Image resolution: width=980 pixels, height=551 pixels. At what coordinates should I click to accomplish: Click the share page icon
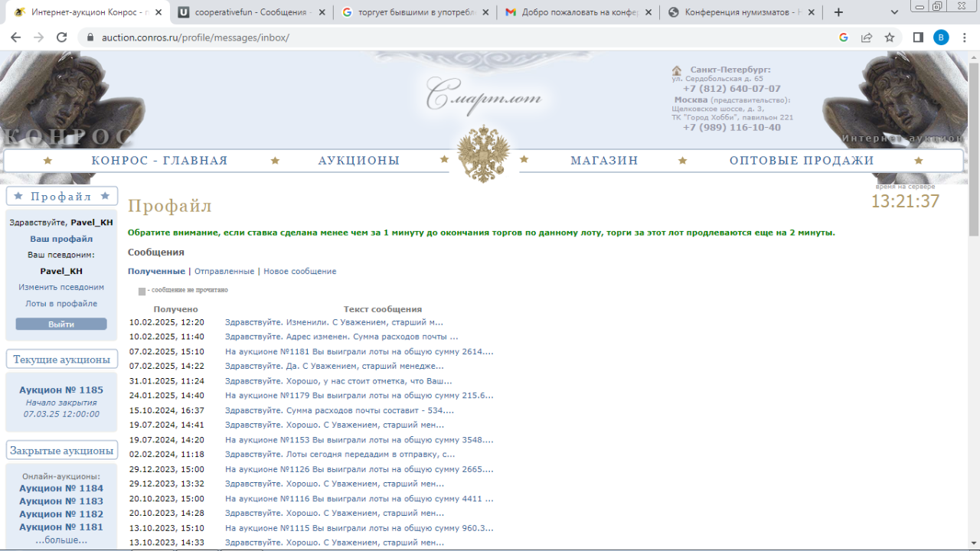pos(867,37)
